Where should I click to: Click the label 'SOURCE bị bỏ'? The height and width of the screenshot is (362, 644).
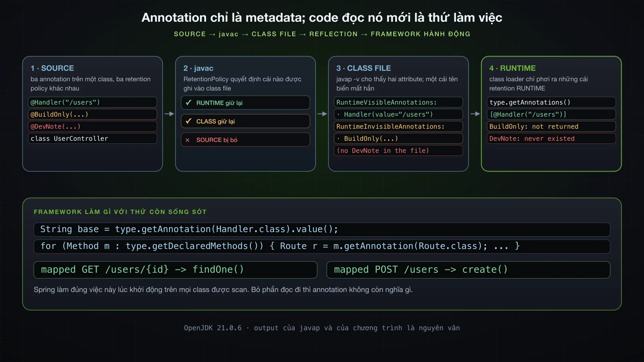click(x=217, y=140)
